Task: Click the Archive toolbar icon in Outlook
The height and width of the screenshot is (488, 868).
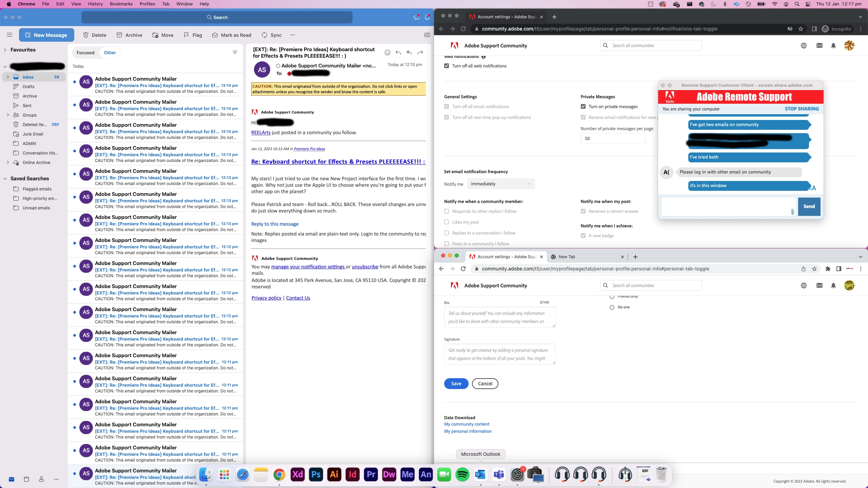Action: (119, 35)
